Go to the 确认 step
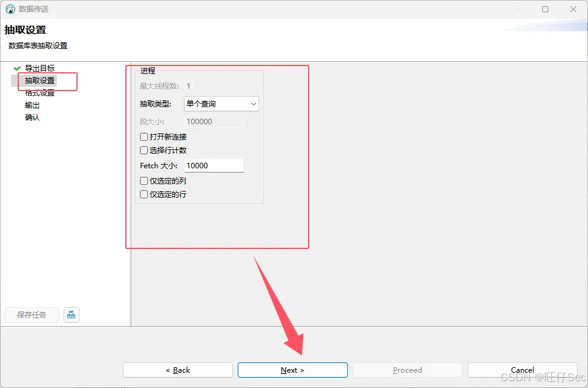Screen dimensions: 588x388 click(32, 117)
